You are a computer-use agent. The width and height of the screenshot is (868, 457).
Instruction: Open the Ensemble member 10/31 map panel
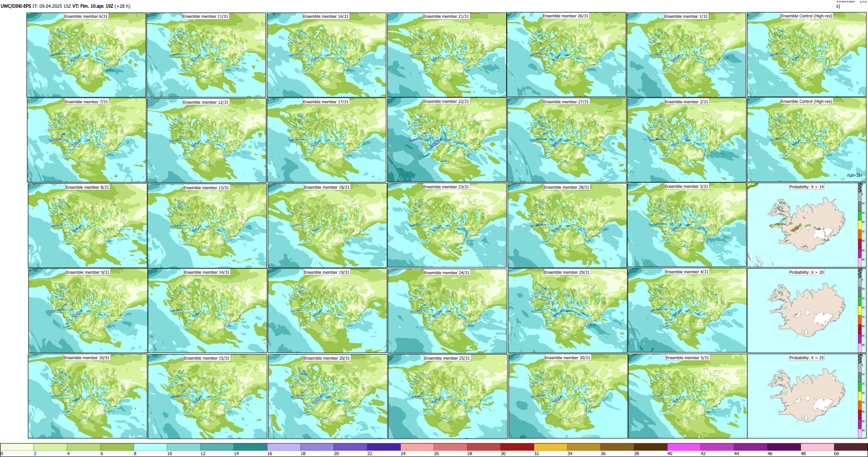[88, 396]
